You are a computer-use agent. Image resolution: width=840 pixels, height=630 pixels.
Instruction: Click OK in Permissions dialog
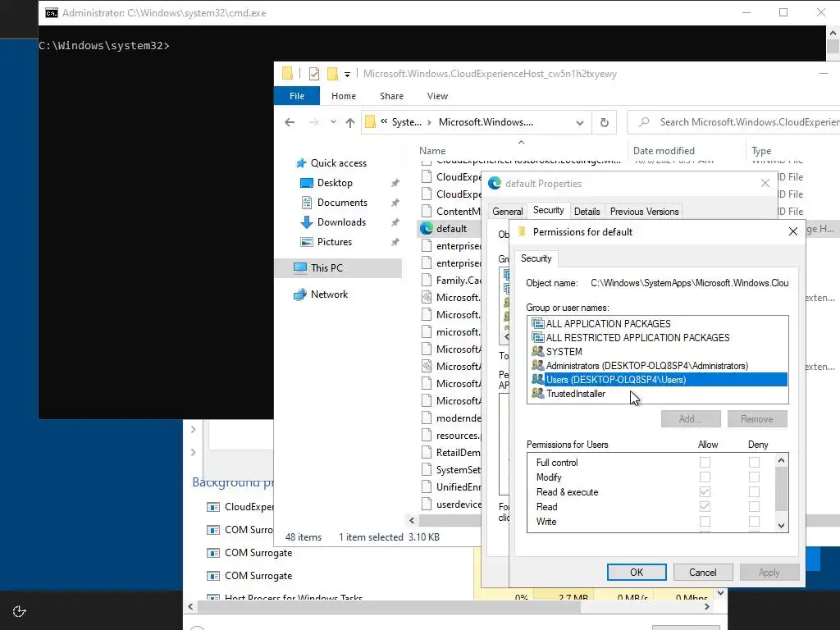(x=637, y=572)
